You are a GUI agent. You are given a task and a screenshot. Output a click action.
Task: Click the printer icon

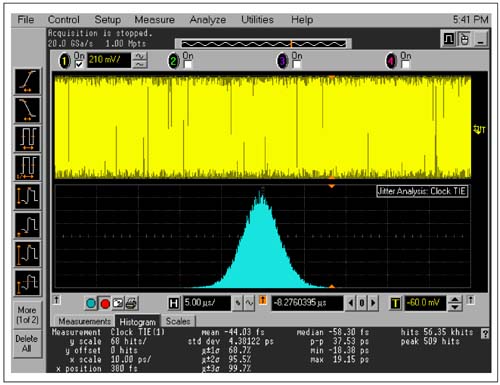pos(131,303)
